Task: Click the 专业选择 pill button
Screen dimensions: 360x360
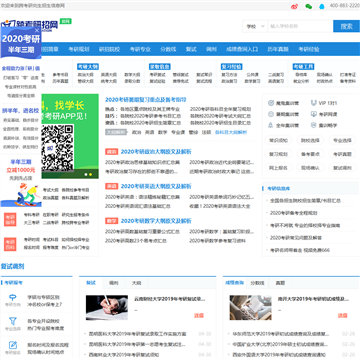Action: (342, 140)
